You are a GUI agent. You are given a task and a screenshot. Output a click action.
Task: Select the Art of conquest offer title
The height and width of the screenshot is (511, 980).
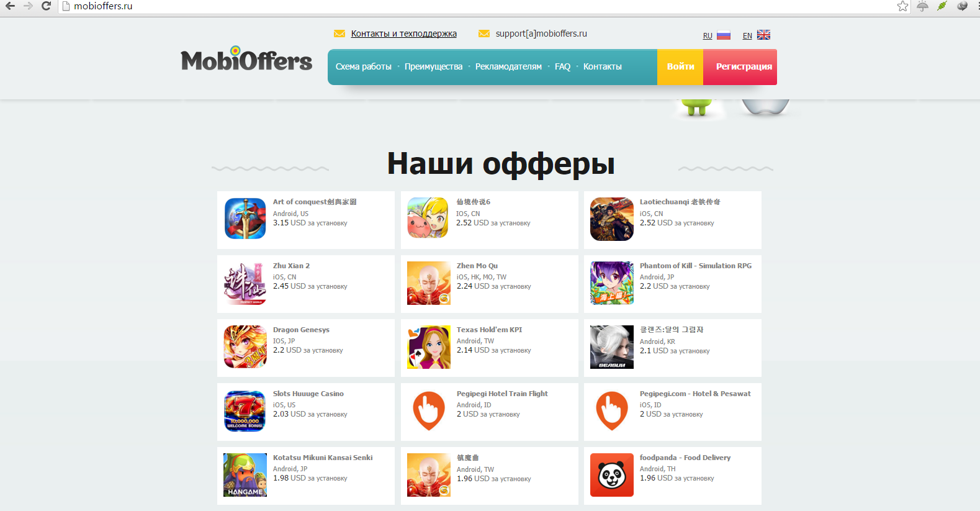[x=315, y=202]
